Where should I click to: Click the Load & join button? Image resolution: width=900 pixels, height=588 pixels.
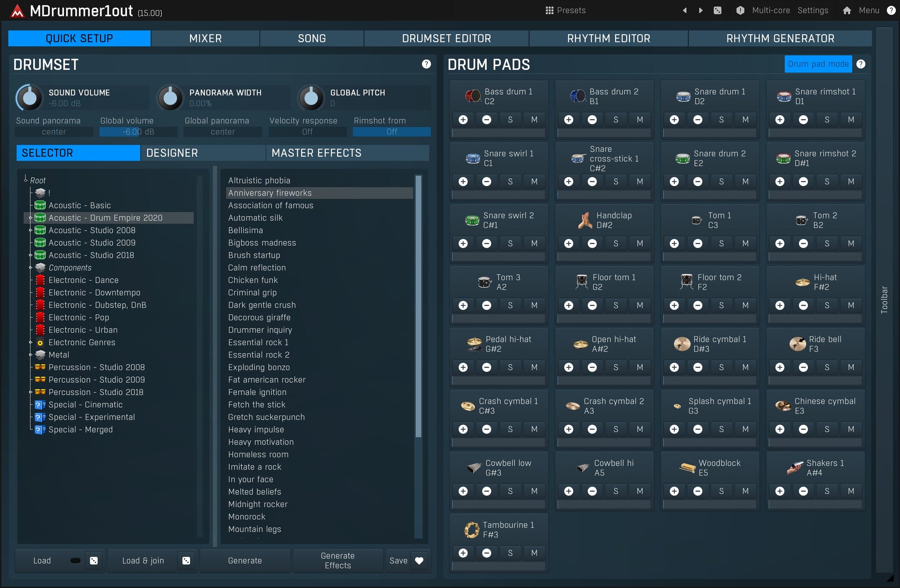pyautogui.click(x=143, y=561)
